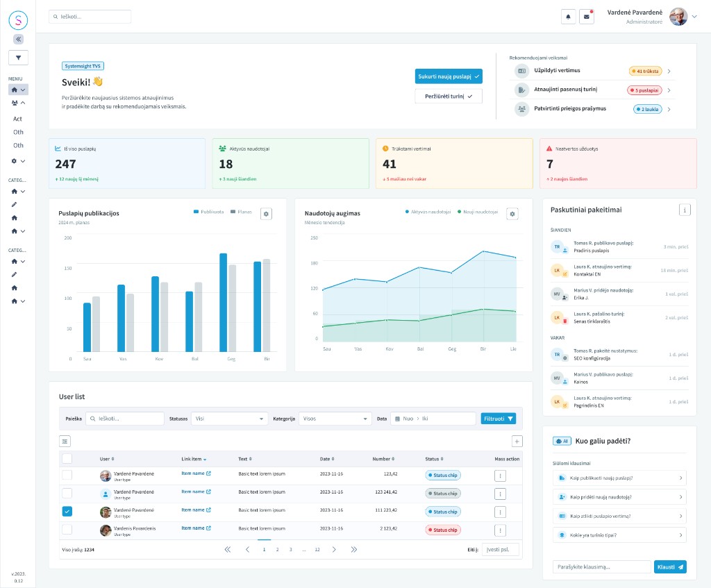Click the add column plus icon
Screen dimensions: 711x588
pos(517,441)
